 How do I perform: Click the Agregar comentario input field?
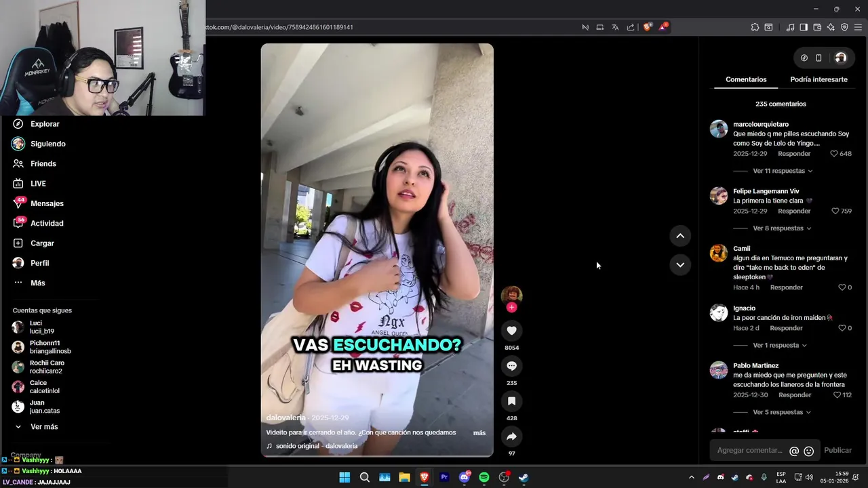[749, 451]
